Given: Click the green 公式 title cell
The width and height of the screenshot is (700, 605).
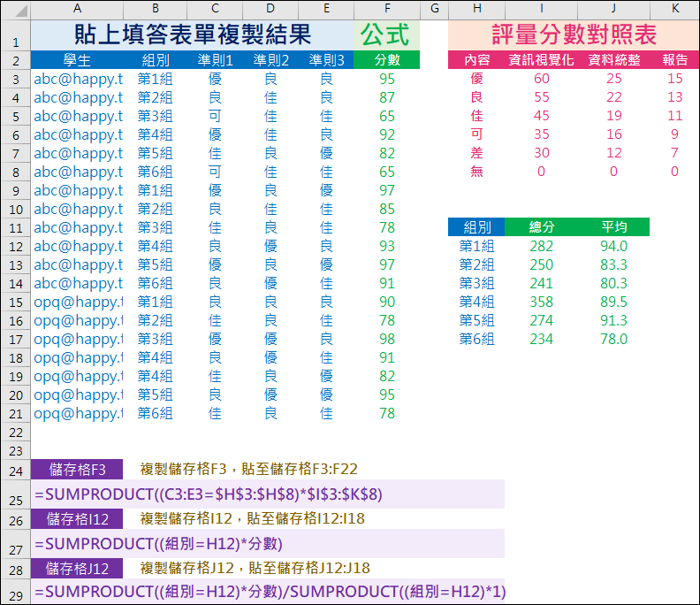Looking at the screenshot, I should coord(386,35).
